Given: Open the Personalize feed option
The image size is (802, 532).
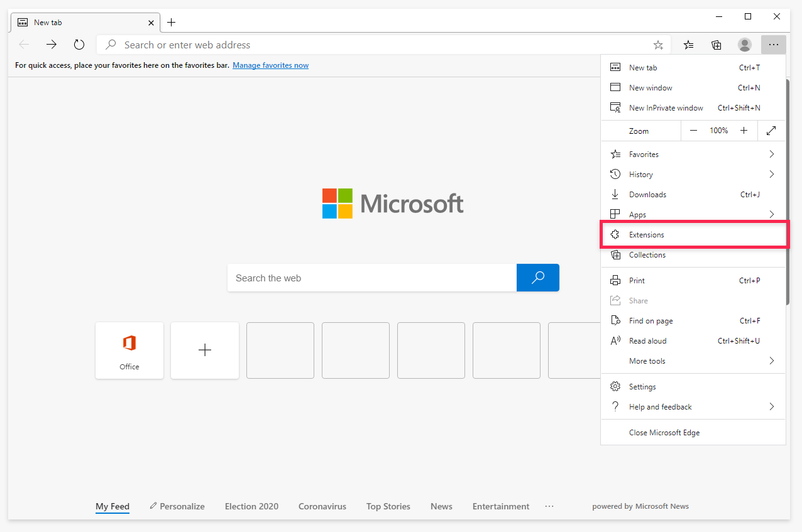Looking at the screenshot, I should point(177,506).
